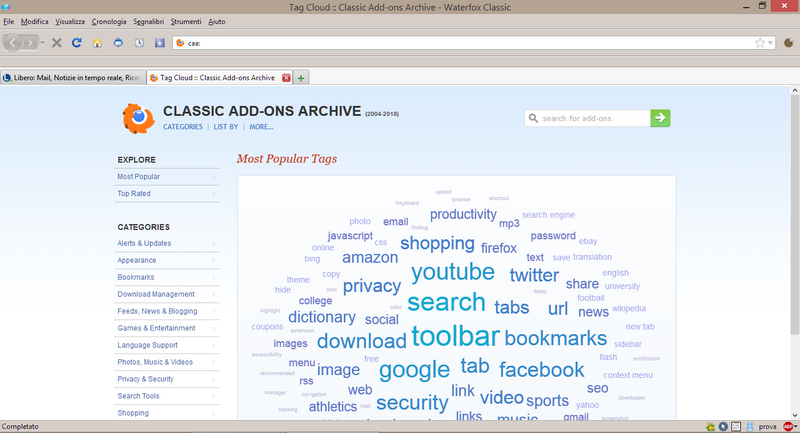Click the productivity tag in cloud
The height and width of the screenshot is (433, 800).
click(463, 215)
